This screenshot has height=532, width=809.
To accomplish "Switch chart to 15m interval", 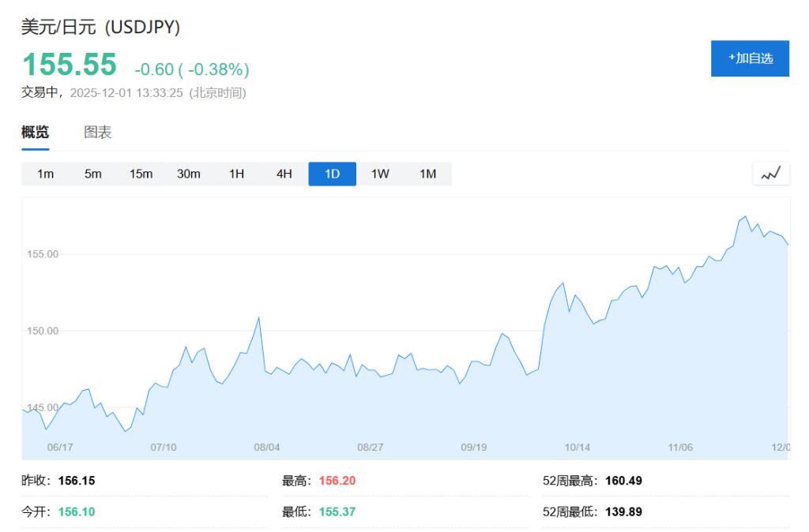I will (141, 174).
